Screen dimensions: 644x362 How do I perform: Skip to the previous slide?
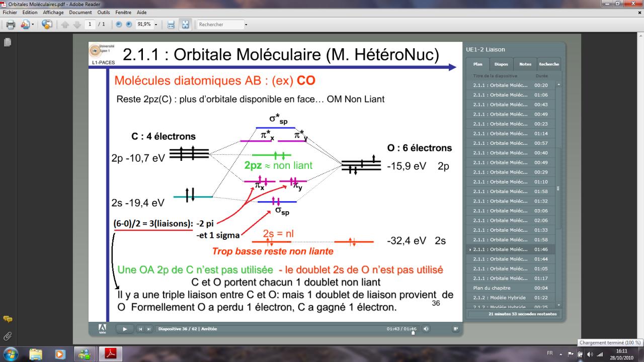(x=140, y=329)
